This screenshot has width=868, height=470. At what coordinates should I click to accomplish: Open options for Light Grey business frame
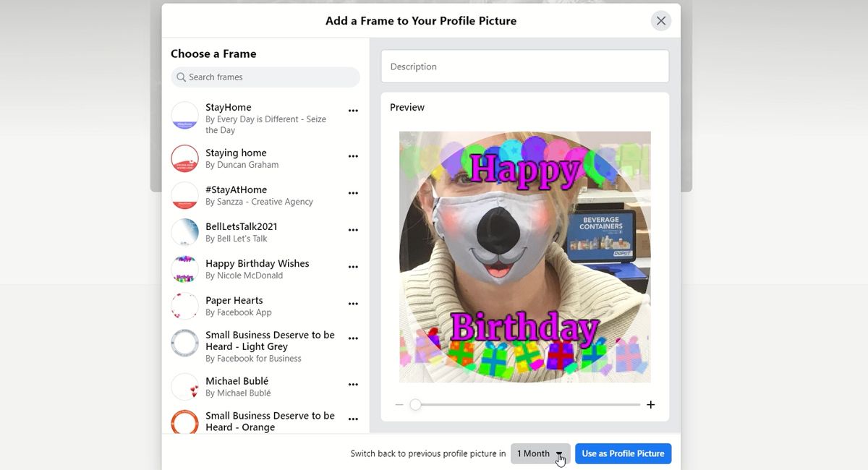pos(353,338)
